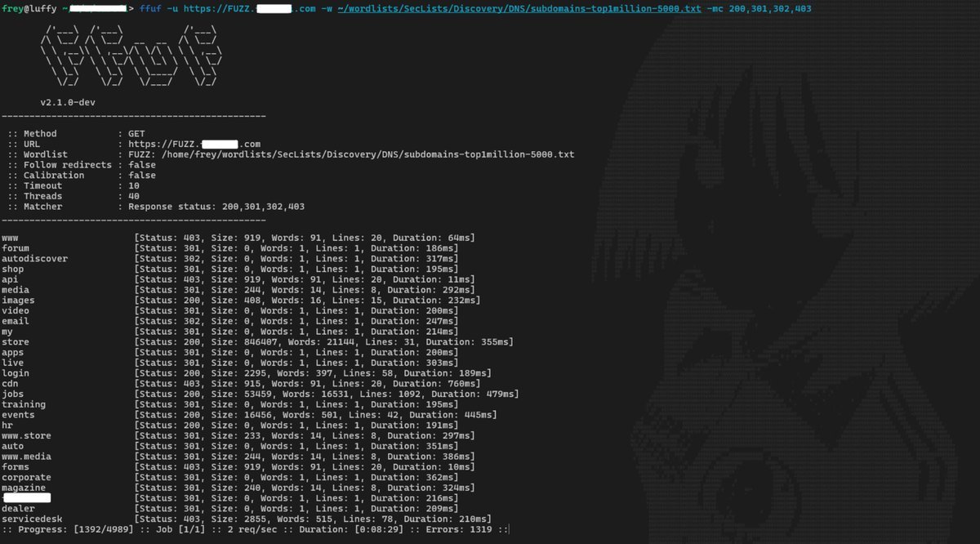Viewport: 980px width, 544px height.
Task: Select the 'forms' subdomain name
Action: pos(16,467)
